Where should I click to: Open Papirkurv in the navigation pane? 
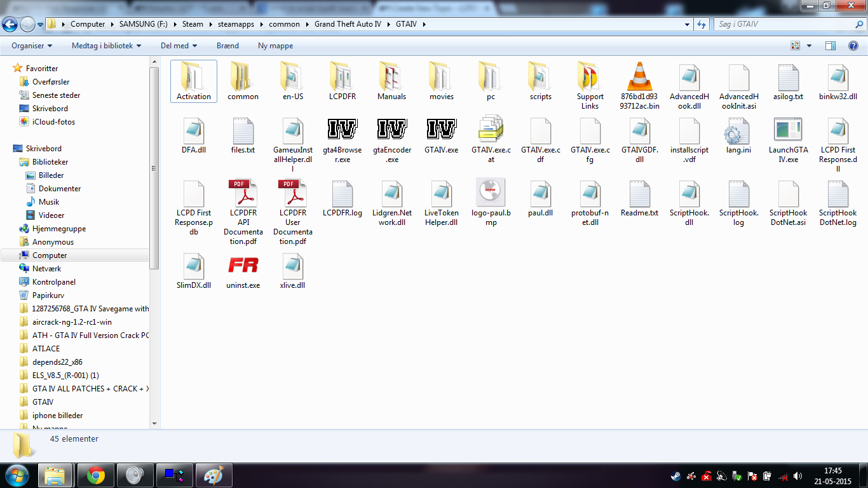[48, 295]
